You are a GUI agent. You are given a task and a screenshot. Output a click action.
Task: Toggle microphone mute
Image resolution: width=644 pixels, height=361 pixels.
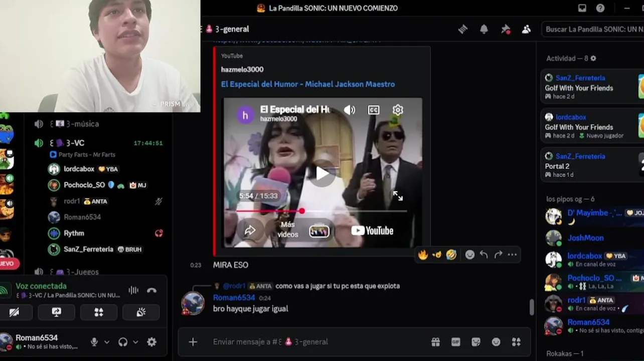[x=94, y=342]
